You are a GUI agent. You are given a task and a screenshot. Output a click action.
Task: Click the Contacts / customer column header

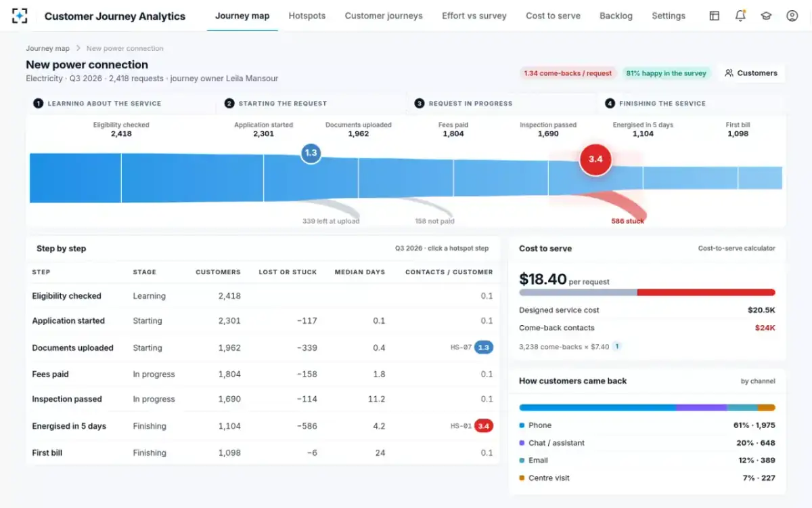pos(449,272)
